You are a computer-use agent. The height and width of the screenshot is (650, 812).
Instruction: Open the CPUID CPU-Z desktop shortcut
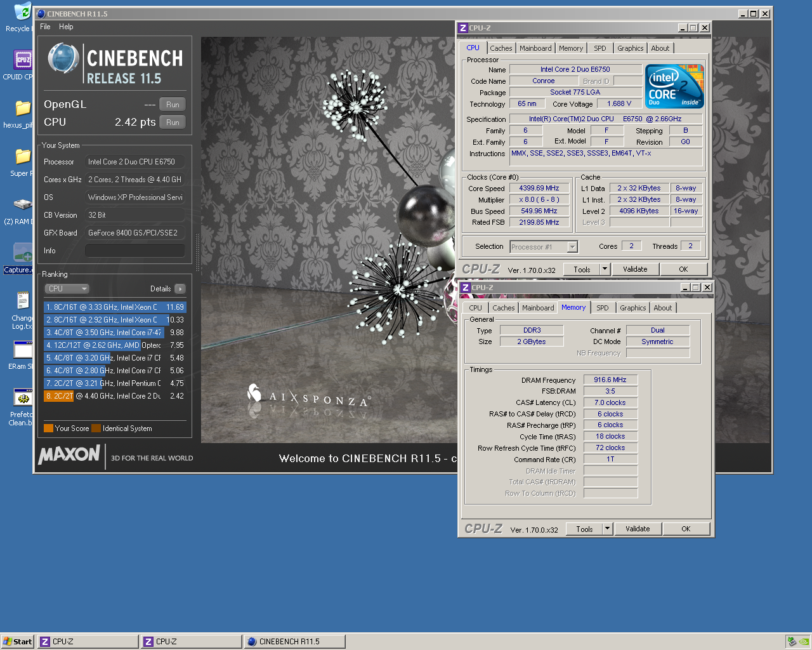(23, 60)
